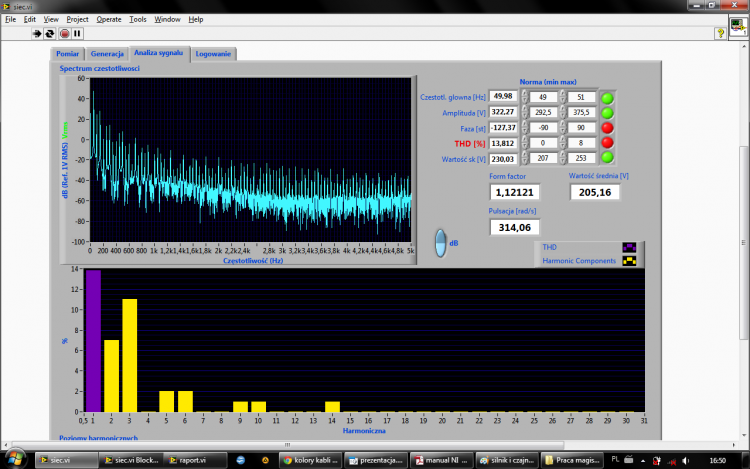
Task: Switch to the Pomiar tab
Action: coord(67,54)
